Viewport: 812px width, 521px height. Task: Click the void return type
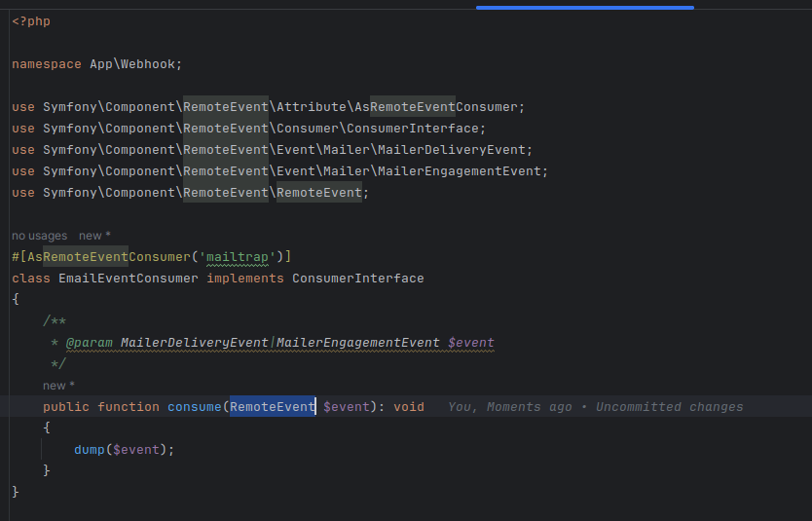click(x=409, y=406)
